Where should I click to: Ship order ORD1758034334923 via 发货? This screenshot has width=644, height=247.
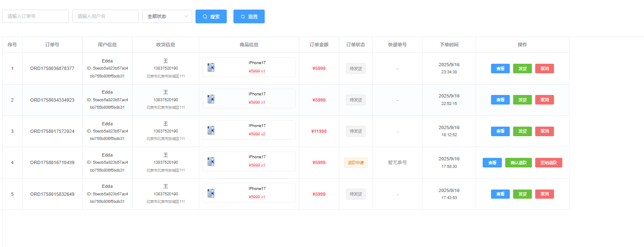[x=522, y=100]
